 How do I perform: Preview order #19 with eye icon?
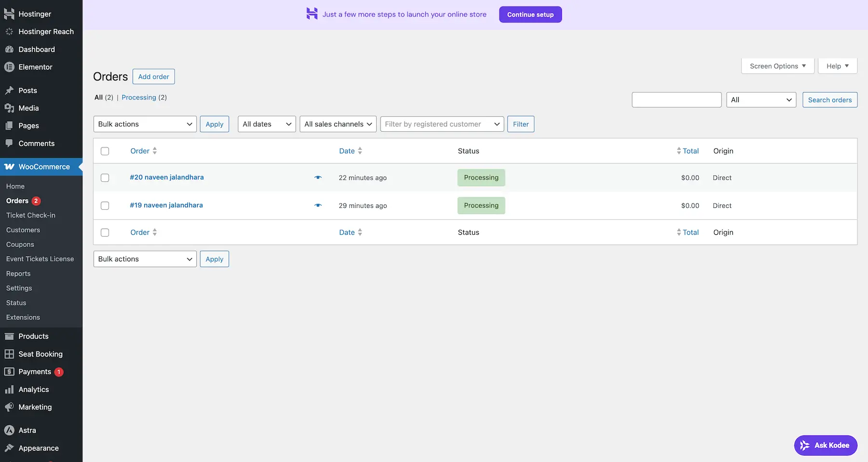click(x=318, y=205)
